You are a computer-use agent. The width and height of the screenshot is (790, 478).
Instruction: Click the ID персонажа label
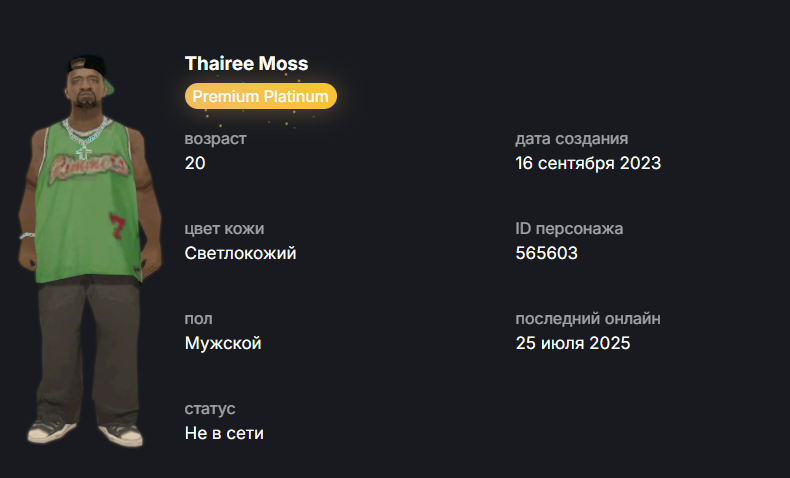569,229
